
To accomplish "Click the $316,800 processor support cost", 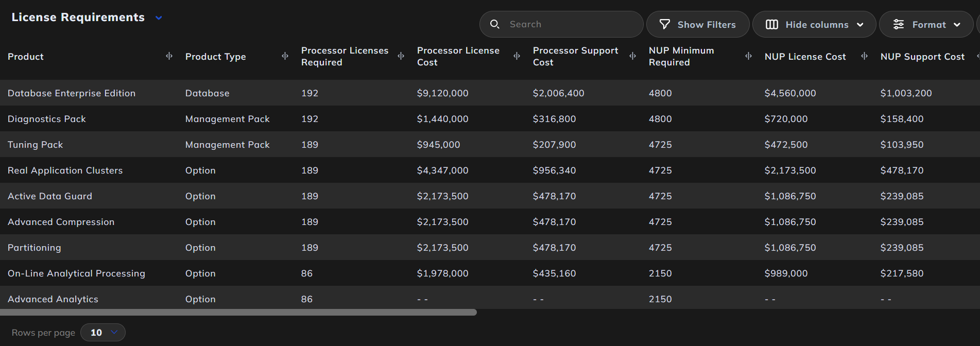I will coord(555,119).
